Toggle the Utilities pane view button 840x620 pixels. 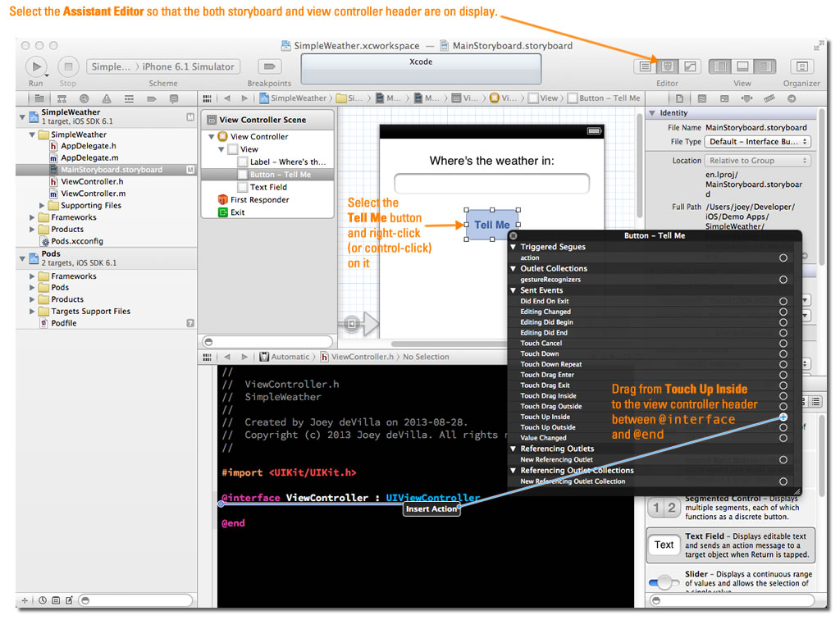pos(765,66)
